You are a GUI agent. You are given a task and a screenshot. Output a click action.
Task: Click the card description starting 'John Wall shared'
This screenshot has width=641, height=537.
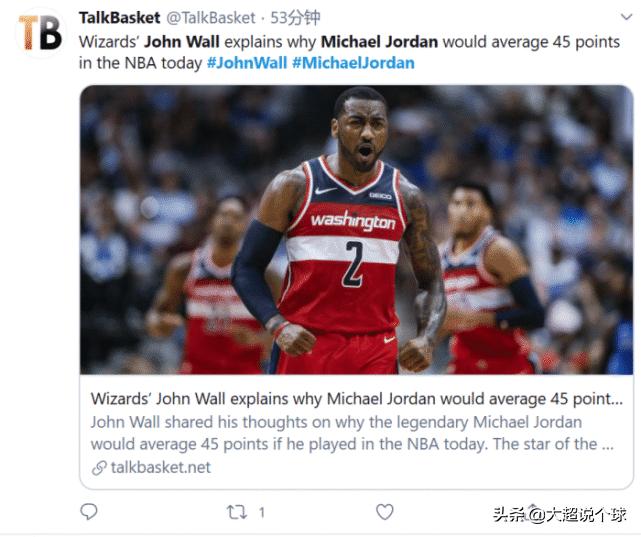(x=352, y=433)
